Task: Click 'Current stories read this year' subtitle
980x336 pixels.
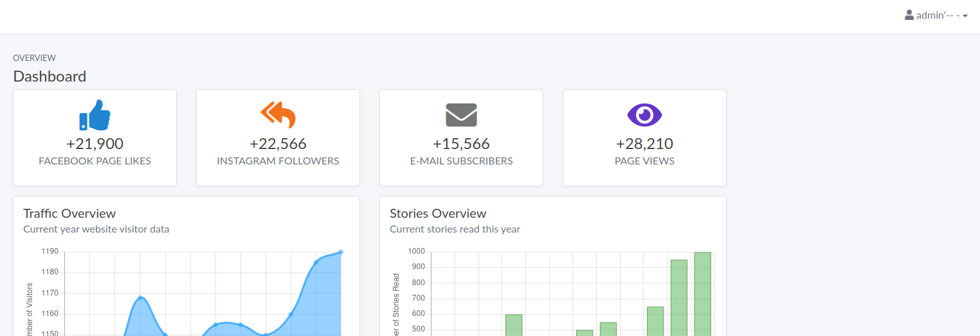Action: (x=455, y=229)
